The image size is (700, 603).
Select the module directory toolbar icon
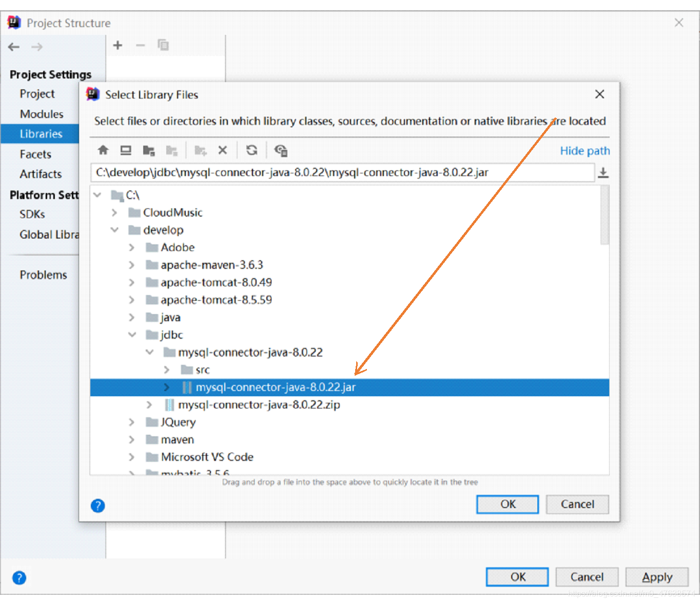tap(171, 150)
